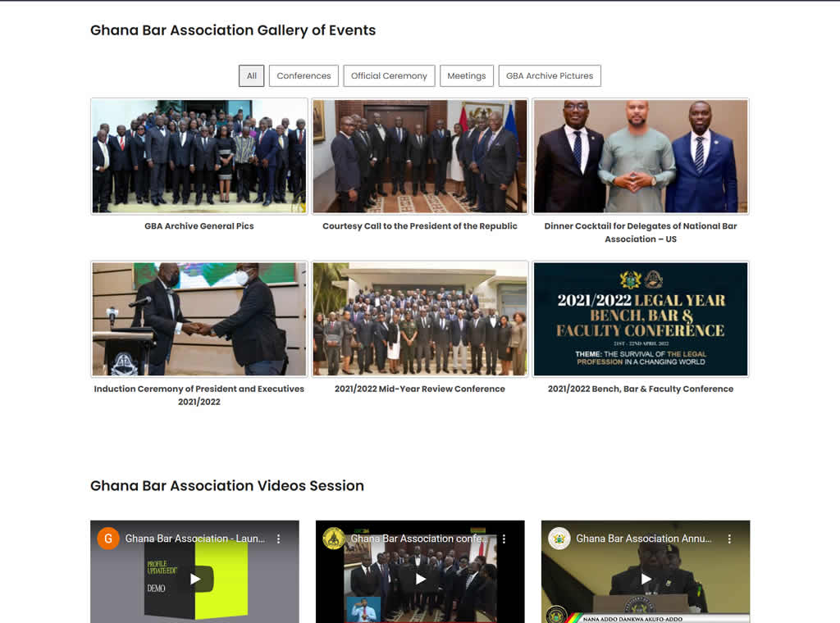Open Dinner Cocktail for Delegates photo
This screenshot has height=623, width=840.
(641, 157)
